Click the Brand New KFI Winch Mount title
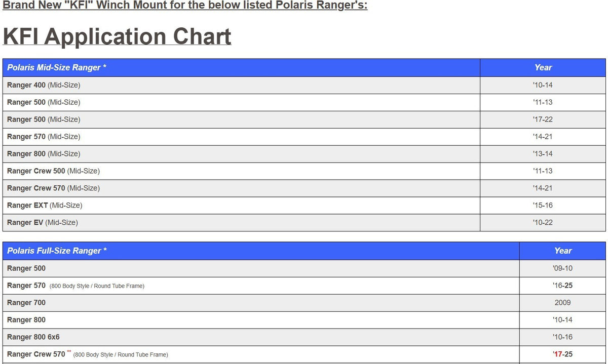Screen dimensions: 608x364 click(x=185, y=6)
